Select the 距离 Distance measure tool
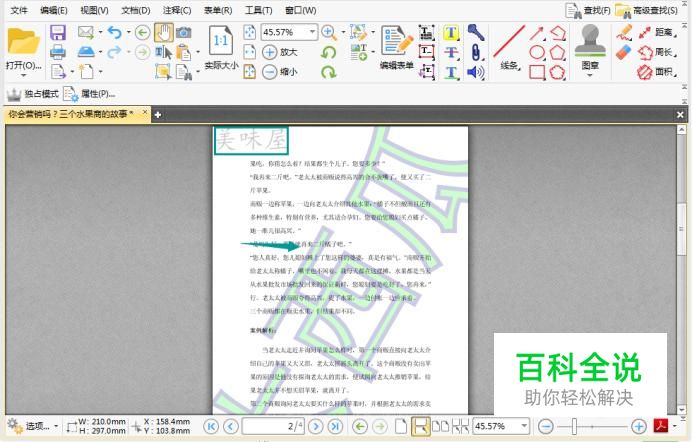This screenshot has width=692, height=442. tap(657, 32)
